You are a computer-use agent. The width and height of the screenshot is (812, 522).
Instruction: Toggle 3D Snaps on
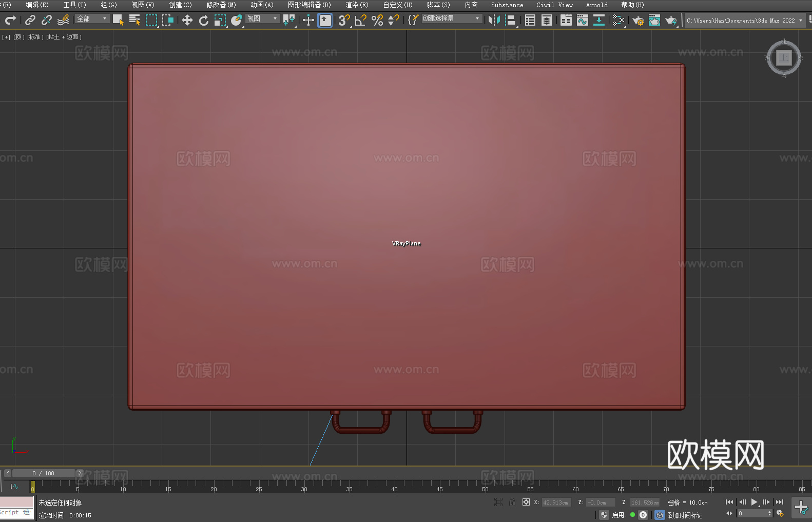click(x=344, y=20)
